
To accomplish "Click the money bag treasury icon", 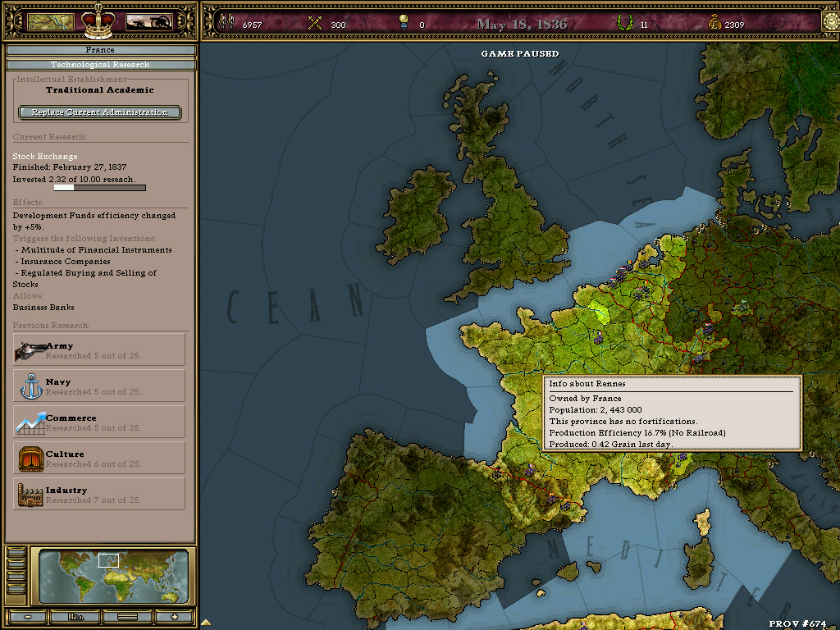I will [712, 24].
